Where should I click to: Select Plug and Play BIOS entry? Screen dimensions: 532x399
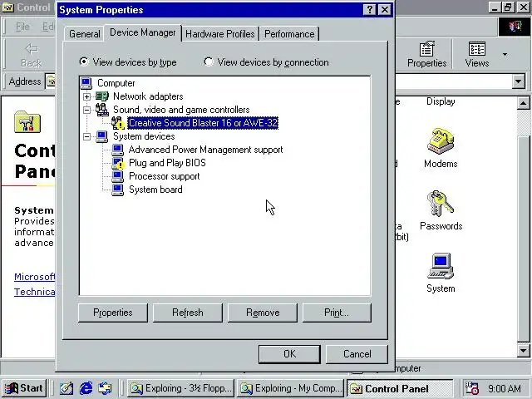pos(167,163)
